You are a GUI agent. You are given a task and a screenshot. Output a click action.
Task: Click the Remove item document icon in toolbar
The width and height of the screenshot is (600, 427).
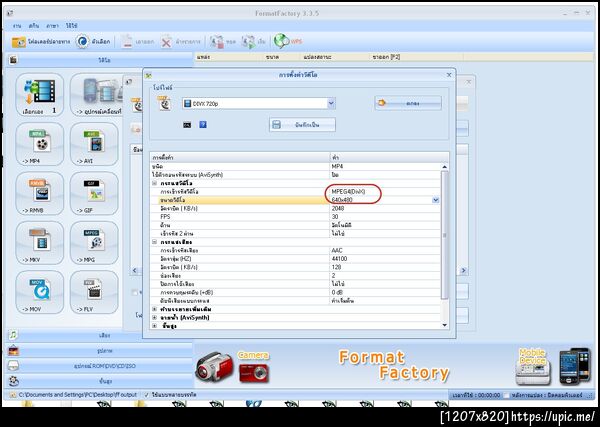127,42
